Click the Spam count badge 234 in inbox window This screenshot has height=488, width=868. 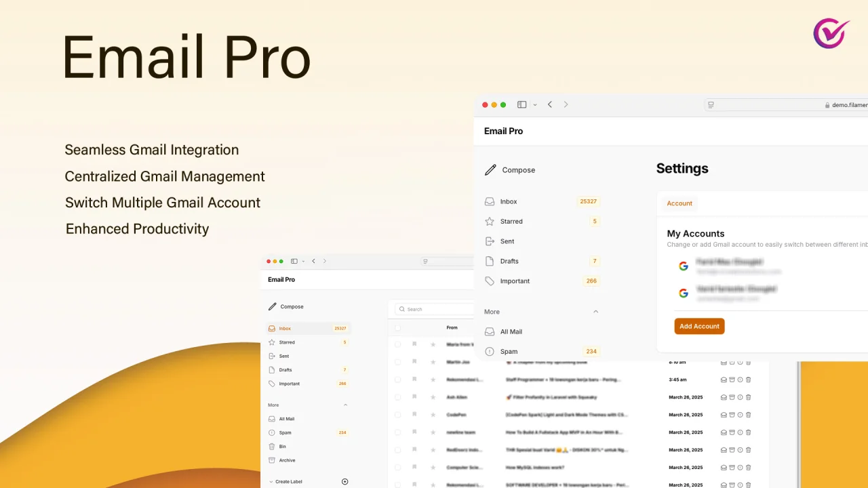pos(342,432)
